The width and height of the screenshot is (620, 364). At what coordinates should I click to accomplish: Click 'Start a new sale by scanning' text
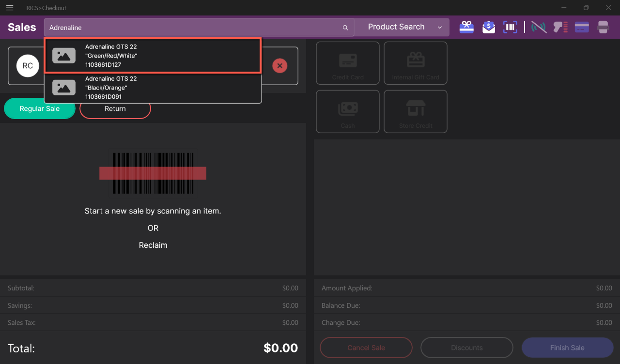[153, 211]
